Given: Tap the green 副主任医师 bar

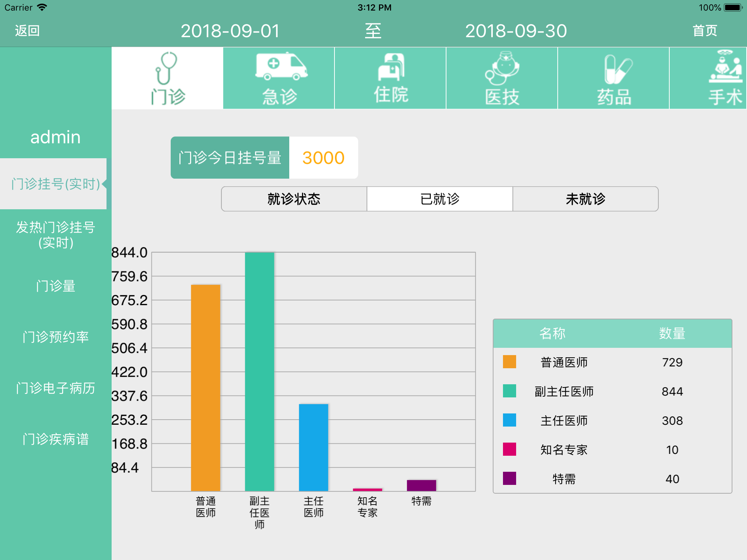Looking at the screenshot, I should point(259,372).
